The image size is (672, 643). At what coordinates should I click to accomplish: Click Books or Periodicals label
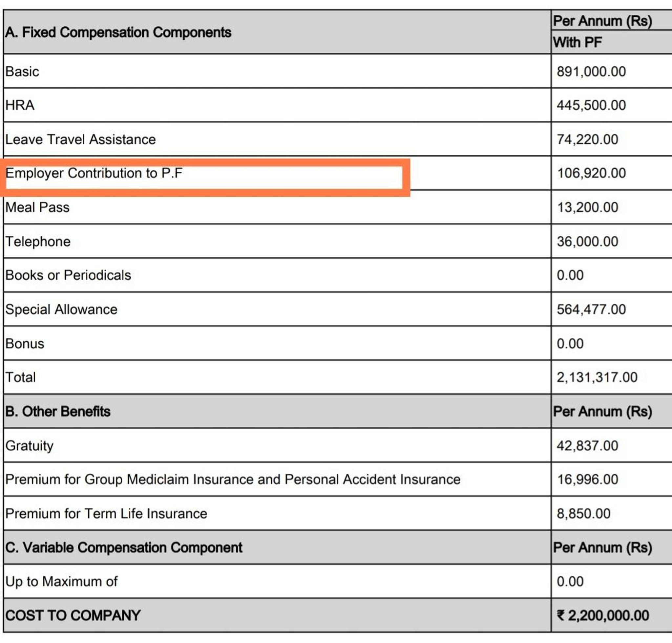click(68, 275)
